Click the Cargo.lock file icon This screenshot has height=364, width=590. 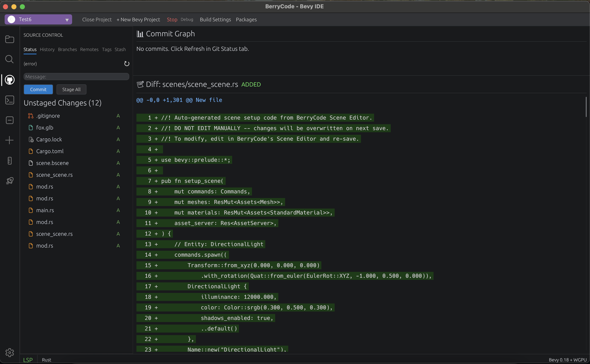[31, 139]
